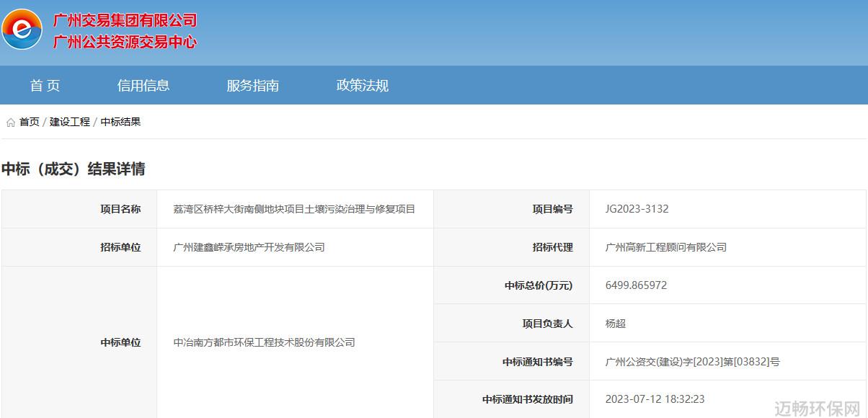Select the 中标总价(万元) label cell
The width and height of the screenshot is (868, 418).
(x=512, y=285)
